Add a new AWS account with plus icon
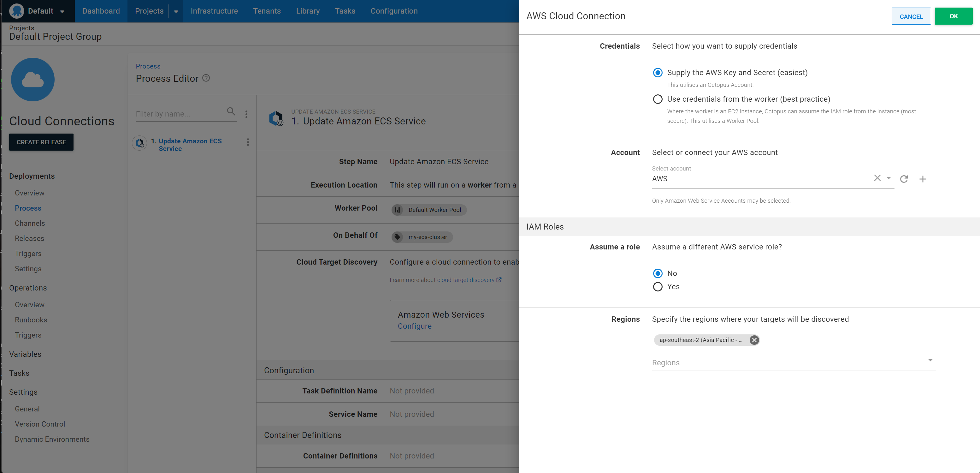The image size is (980, 473). click(923, 179)
